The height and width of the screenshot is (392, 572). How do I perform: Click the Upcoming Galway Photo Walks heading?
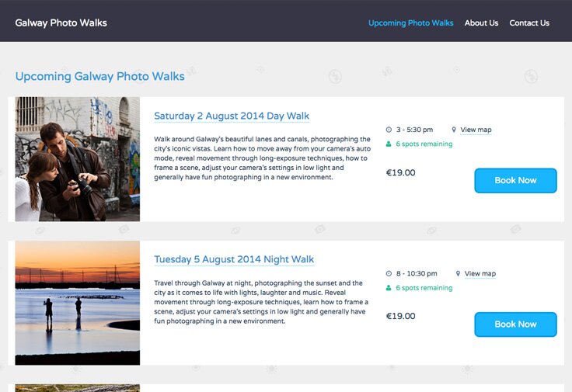[x=100, y=77]
